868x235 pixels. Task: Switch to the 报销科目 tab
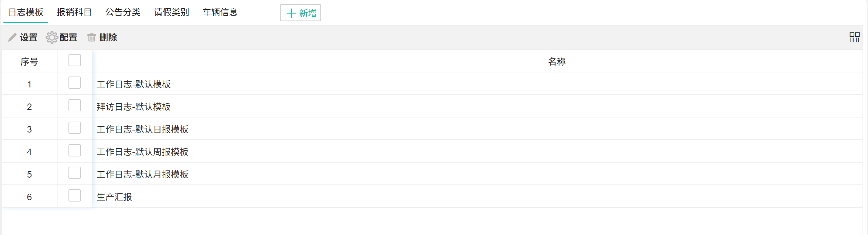pos(74,12)
